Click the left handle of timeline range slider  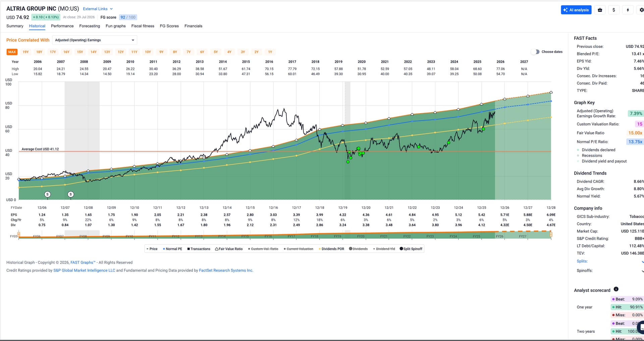click(x=19, y=234)
